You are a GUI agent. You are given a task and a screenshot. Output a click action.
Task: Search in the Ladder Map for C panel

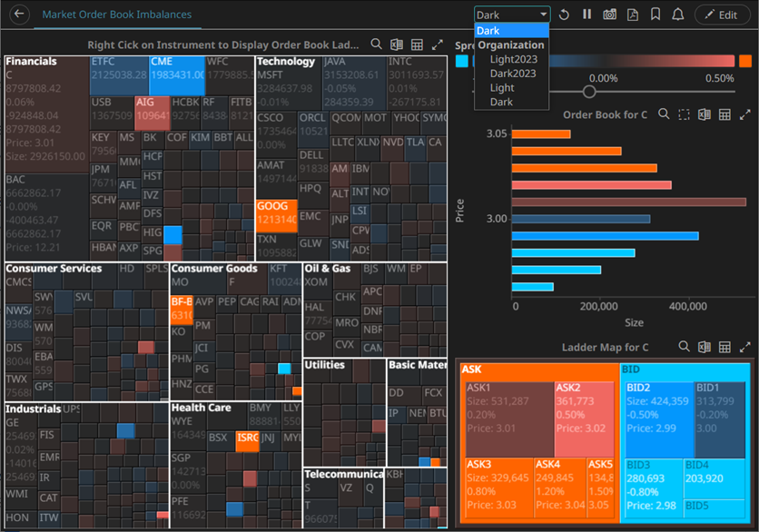pyautogui.click(x=684, y=346)
